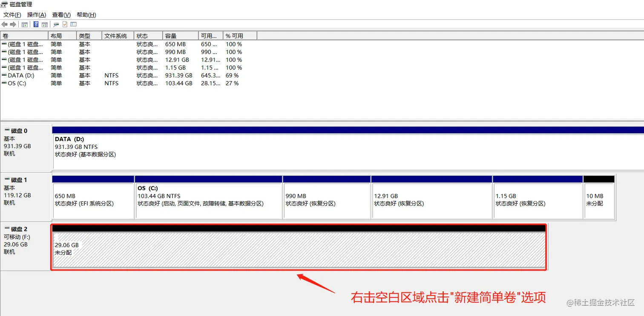Sort by the 容量 column header
Image resolution: width=644 pixels, height=316 pixels.
pyautogui.click(x=181, y=36)
